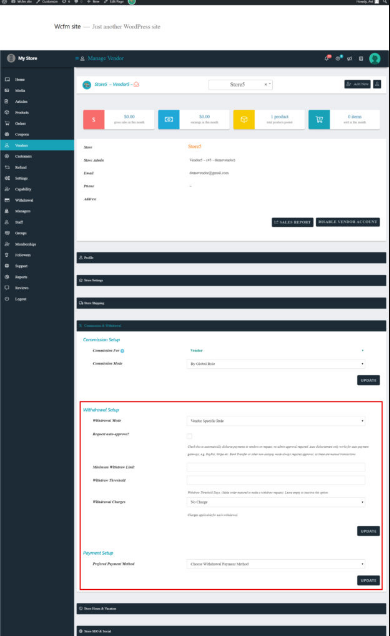The height and width of the screenshot is (636, 390).
Task: Open the Withdrawal Charges dropdown
Action: click(x=276, y=502)
